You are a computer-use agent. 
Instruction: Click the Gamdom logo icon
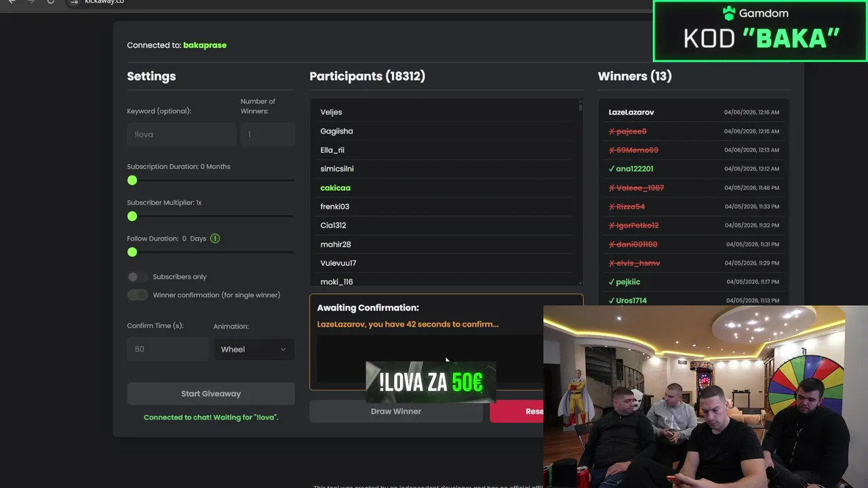click(729, 13)
